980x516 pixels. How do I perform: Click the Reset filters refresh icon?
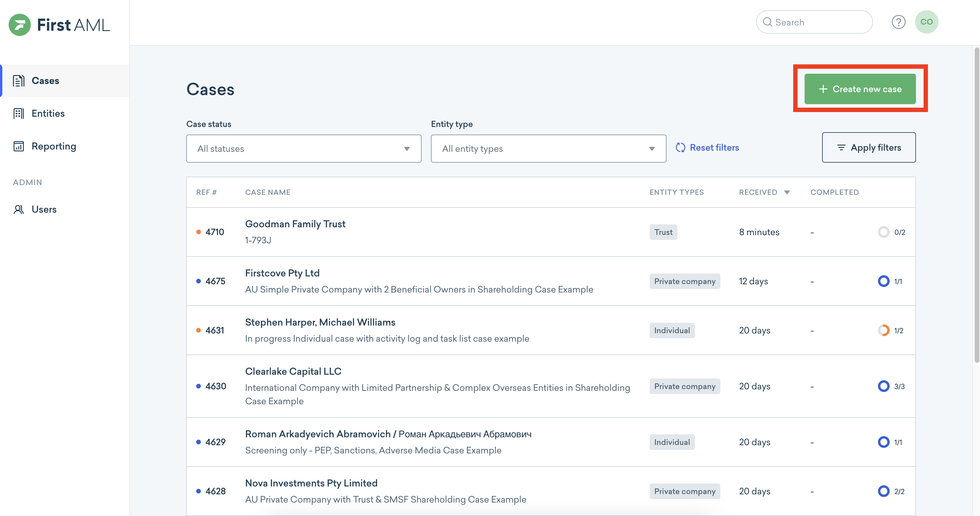click(680, 148)
